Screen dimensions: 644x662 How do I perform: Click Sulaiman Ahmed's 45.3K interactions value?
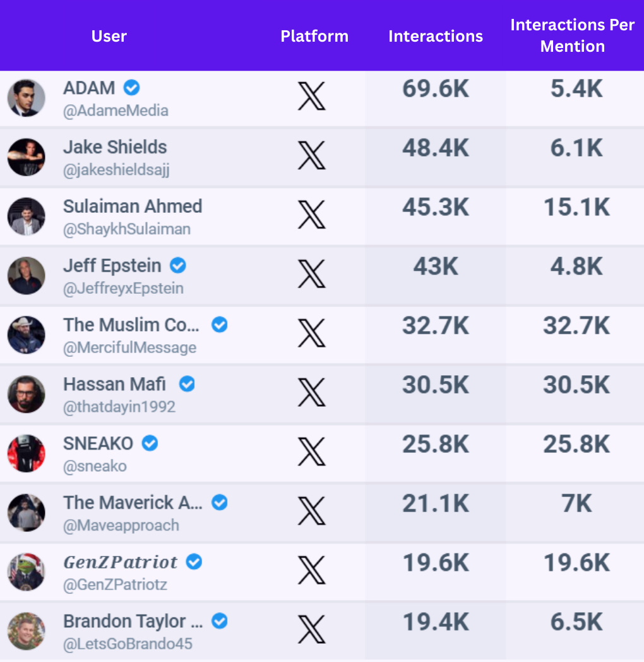click(x=436, y=207)
